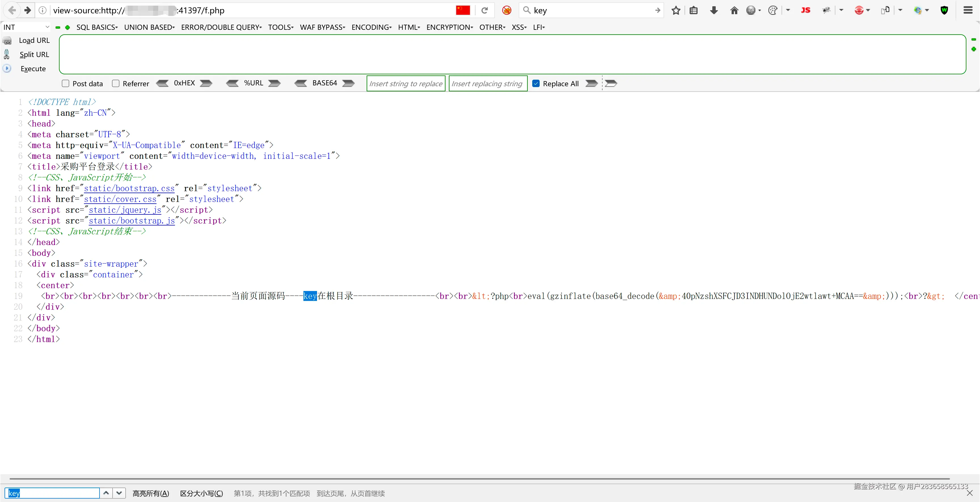Select the JS toggle icon in toolbar
980x502 pixels.
806,10
